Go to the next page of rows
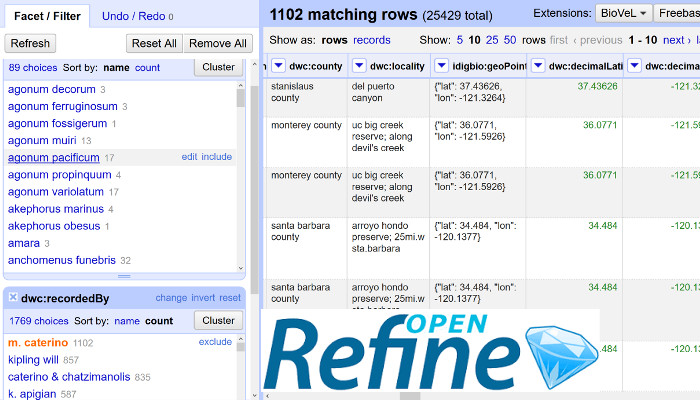 tap(676, 40)
